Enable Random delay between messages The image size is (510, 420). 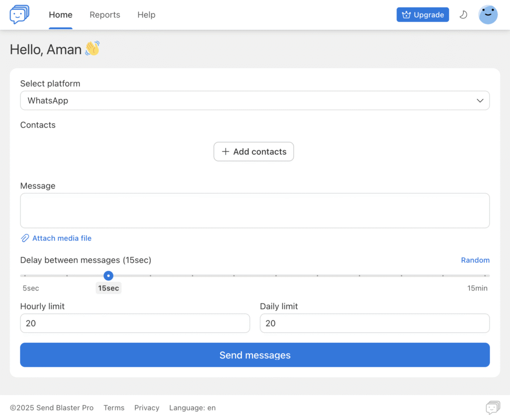pyautogui.click(x=475, y=260)
